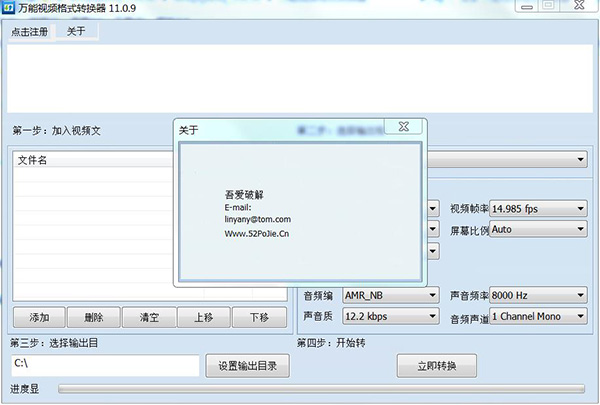Click the 设置输出目录 button

pos(253,366)
